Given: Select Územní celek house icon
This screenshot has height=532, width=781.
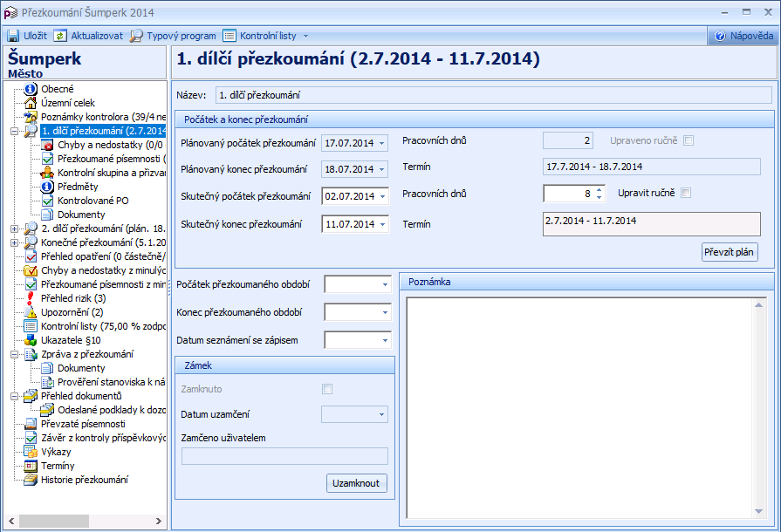Looking at the screenshot, I should [31, 103].
